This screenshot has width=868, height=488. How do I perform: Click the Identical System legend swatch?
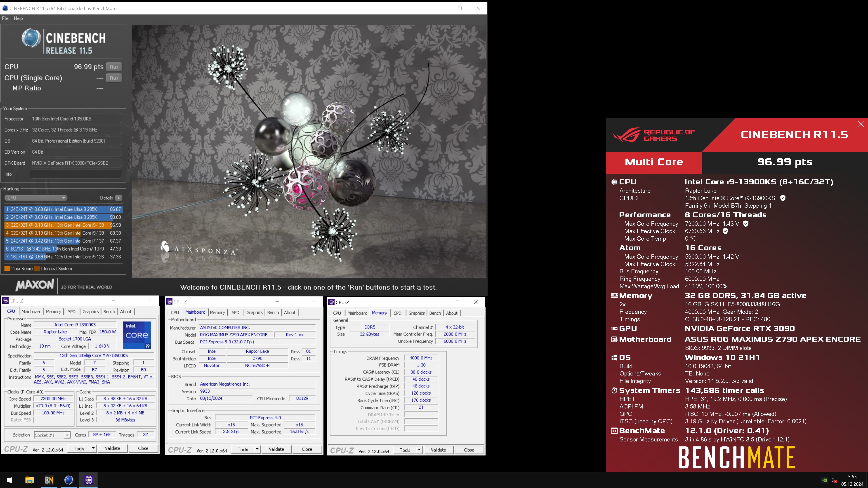point(37,268)
